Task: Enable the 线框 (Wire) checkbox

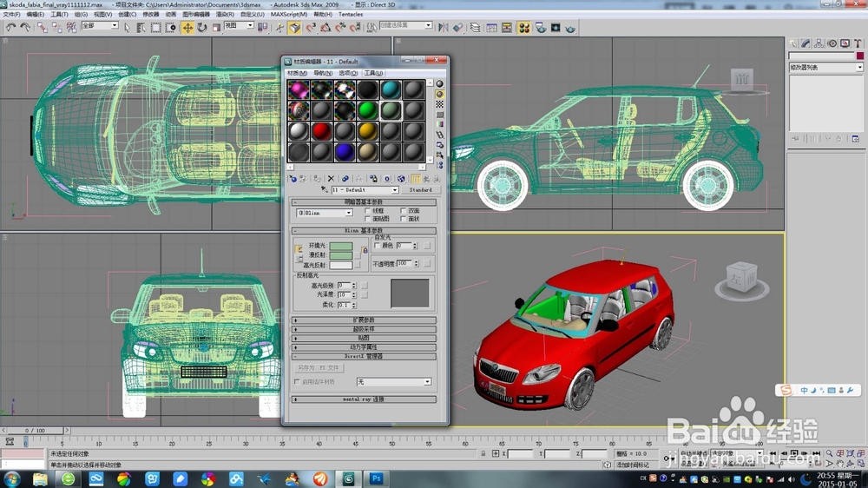Action: (x=368, y=211)
